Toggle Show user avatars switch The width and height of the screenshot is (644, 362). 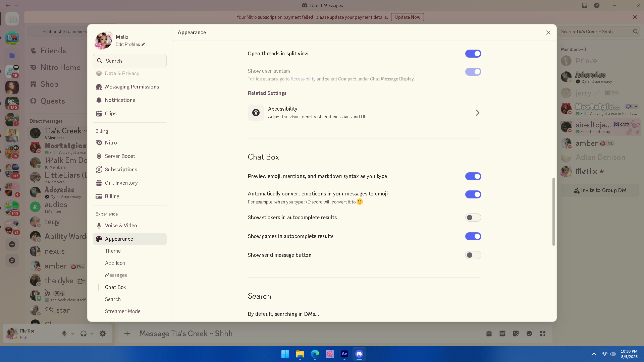tap(473, 72)
